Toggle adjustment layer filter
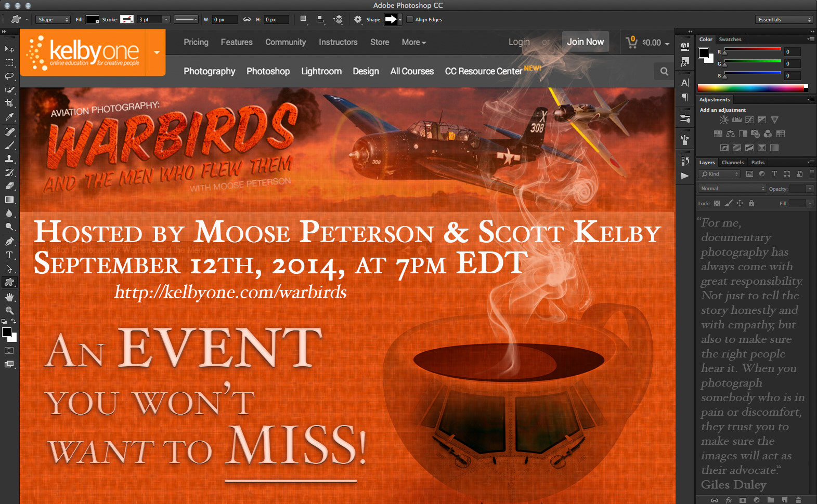Screen dimensions: 817x504 click(762, 174)
